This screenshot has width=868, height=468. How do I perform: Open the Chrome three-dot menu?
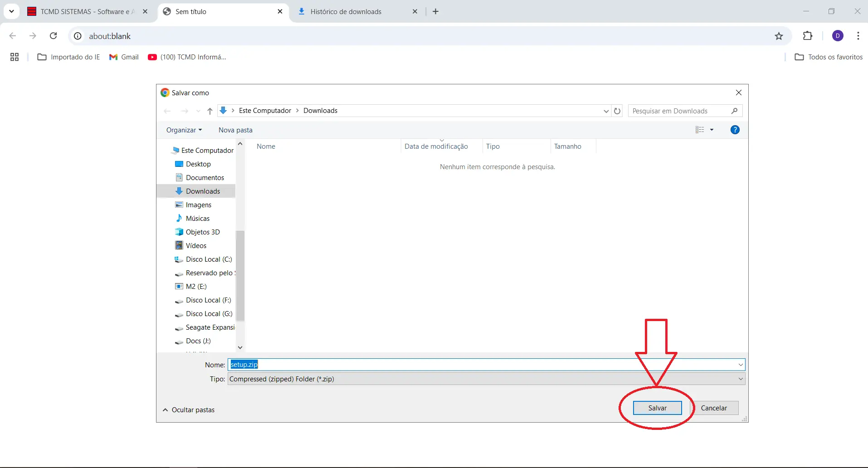tap(858, 36)
